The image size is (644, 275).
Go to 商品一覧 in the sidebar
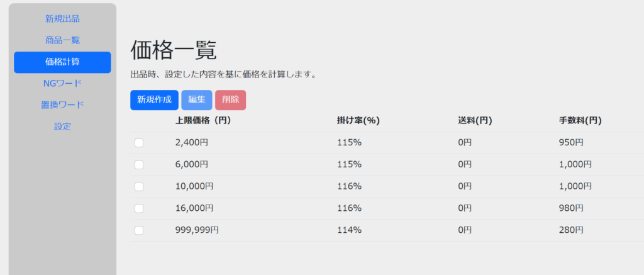tap(62, 40)
